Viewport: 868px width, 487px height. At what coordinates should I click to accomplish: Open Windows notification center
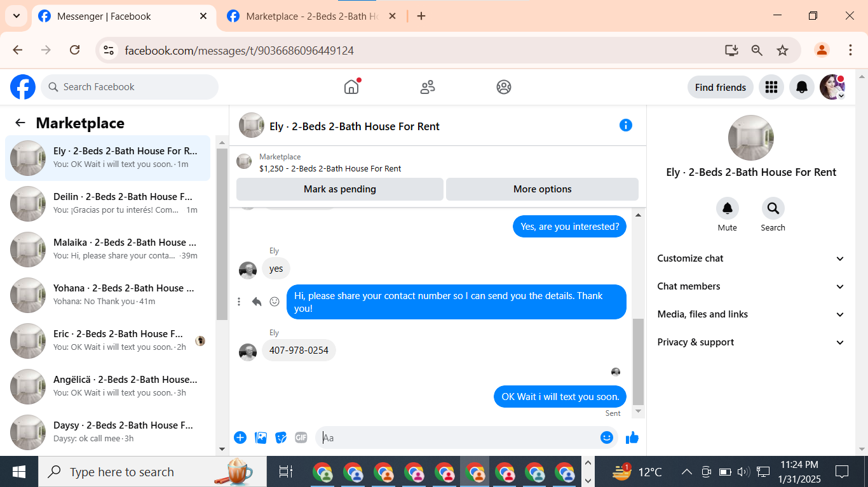[x=842, y=472]
